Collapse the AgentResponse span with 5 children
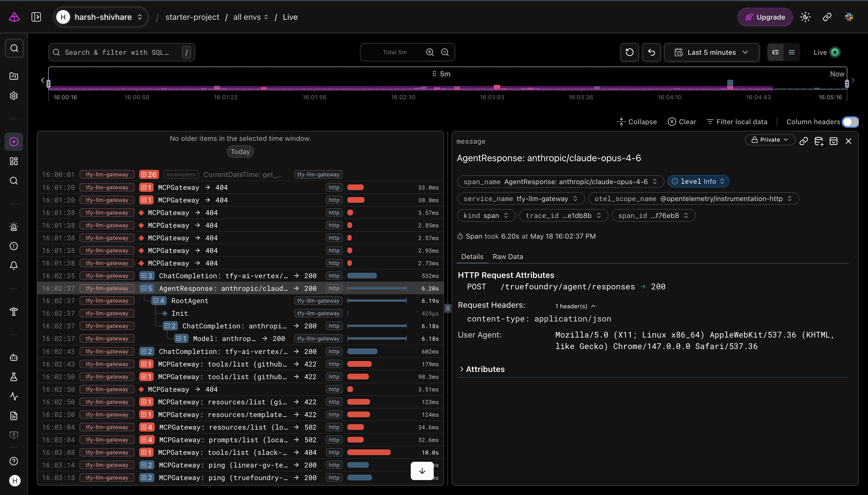868x495 pixels. 147,288
